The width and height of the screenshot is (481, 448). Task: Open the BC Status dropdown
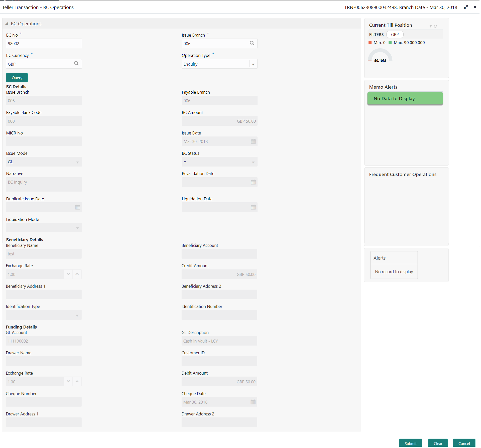coord(253,162)
